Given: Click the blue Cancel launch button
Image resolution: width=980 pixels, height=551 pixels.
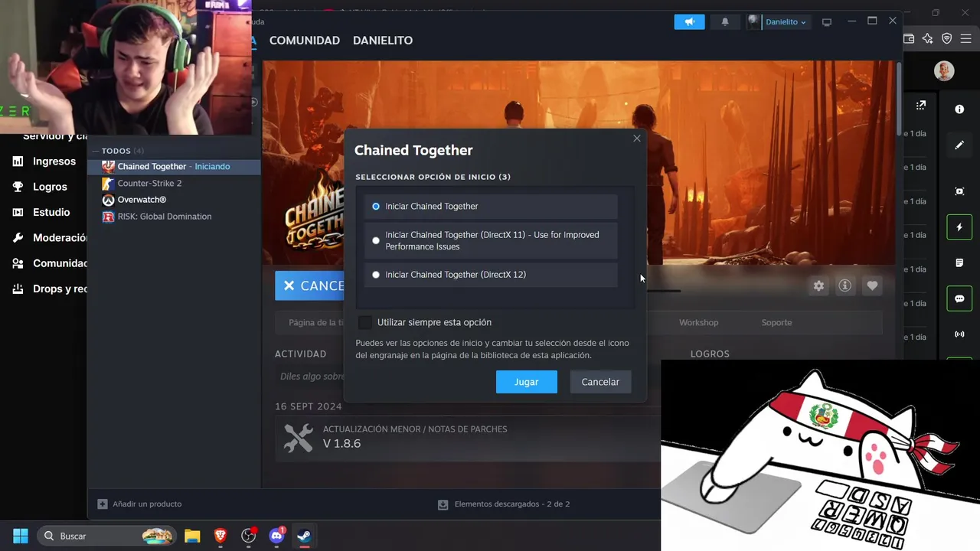Looking at the screenshot, I should tap(309, 285).
